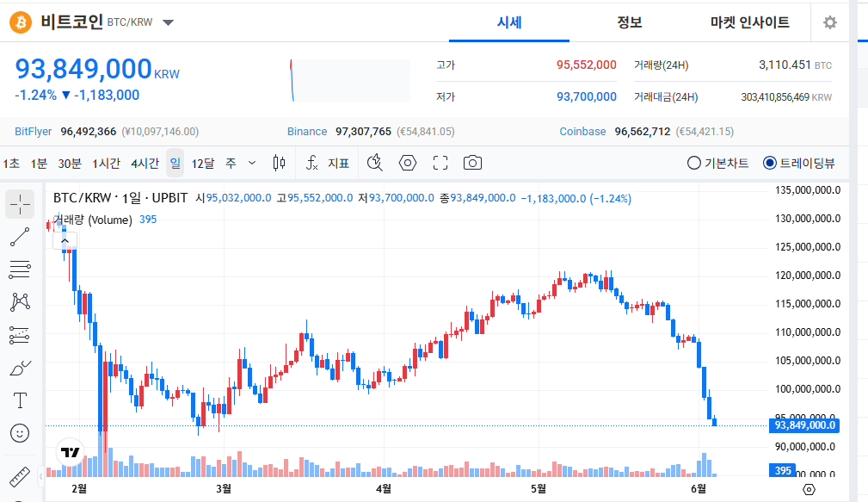Select the crosshair cursor tool
The image size is (868, 502).
tap(20, 204)
